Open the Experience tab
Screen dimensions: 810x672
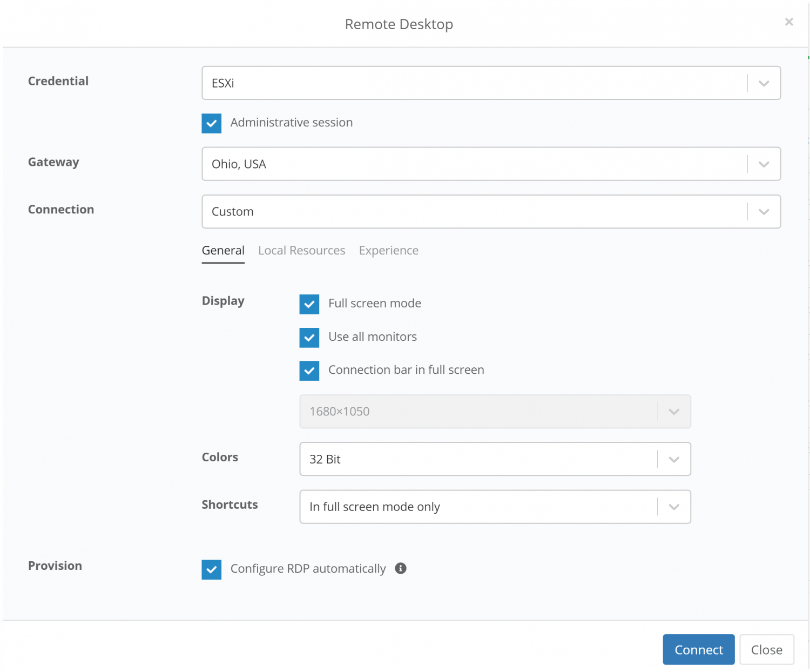point(388,250)
